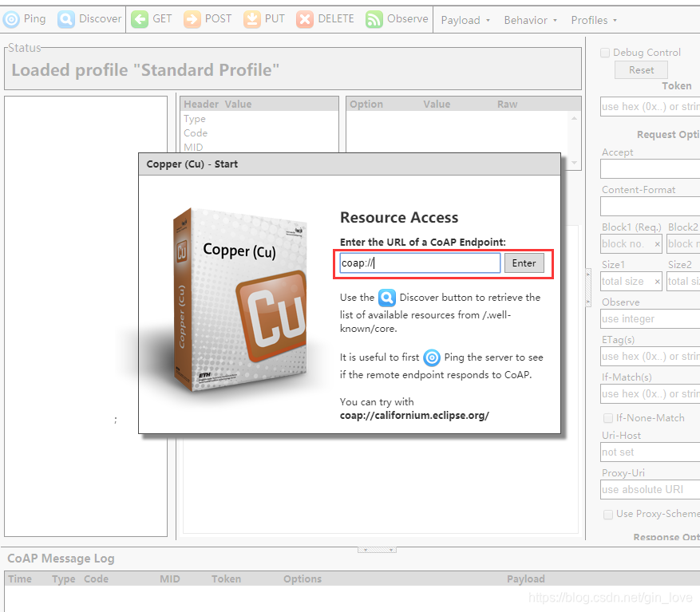Click the Payload column in message log
This screenshot has width=700, height=612.
pos(526,579)
